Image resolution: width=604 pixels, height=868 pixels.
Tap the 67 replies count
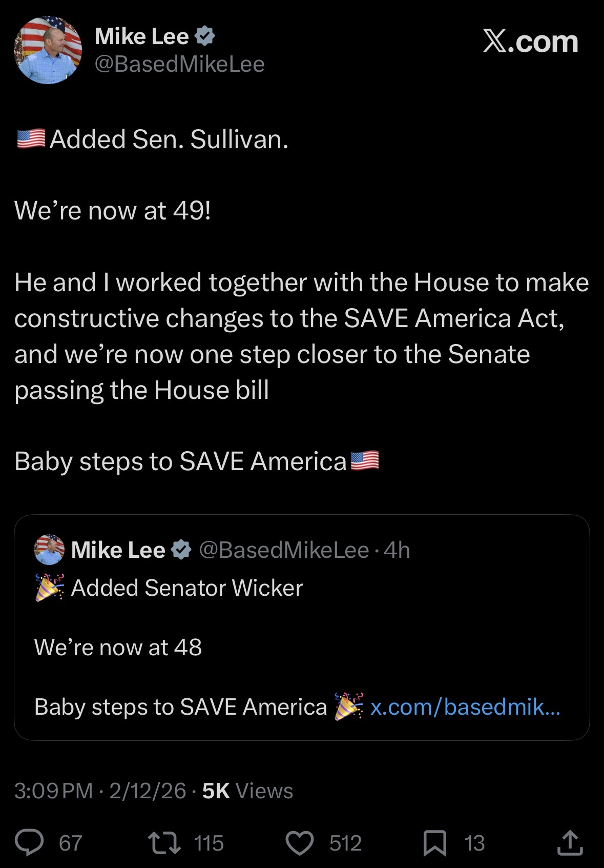click(x=71, y=843)
